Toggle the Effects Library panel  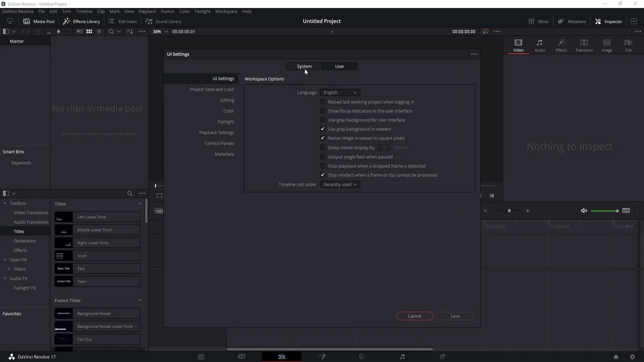[82, 21]
